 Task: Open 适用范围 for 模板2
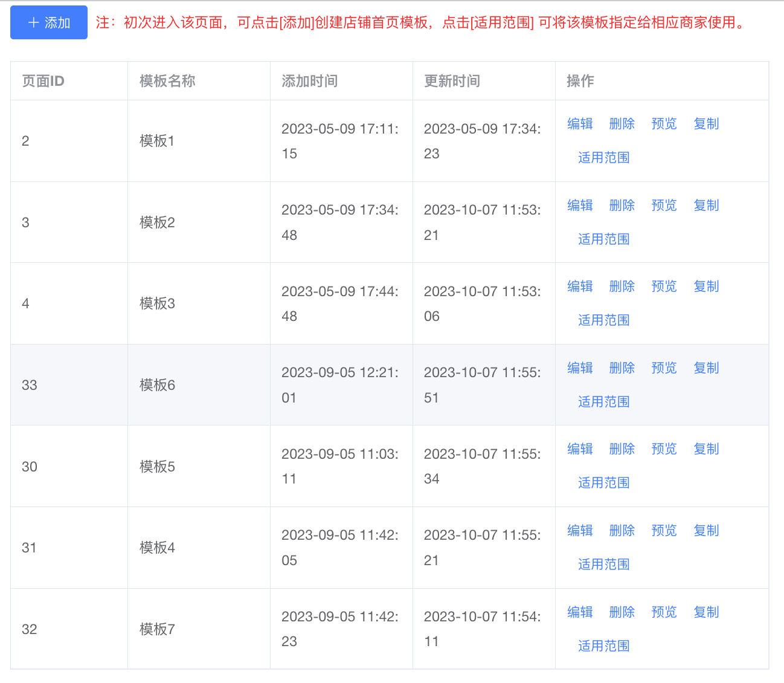[603, 239]
